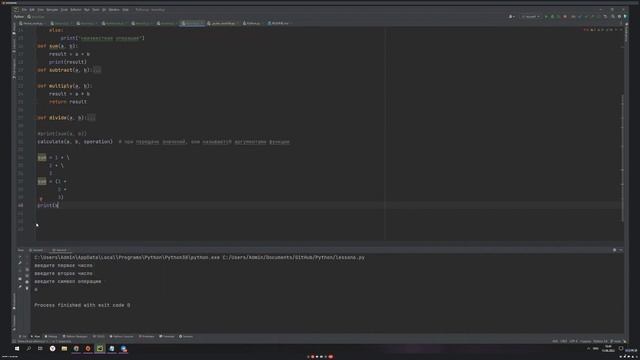Click the Python breadcrumb in navigation bar

point(19,17)
